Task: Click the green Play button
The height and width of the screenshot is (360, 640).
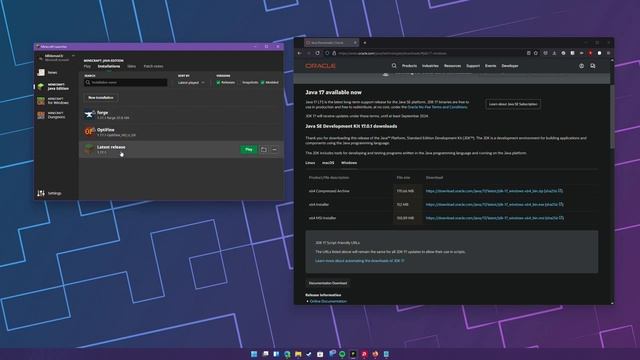Action: (249, 149)
